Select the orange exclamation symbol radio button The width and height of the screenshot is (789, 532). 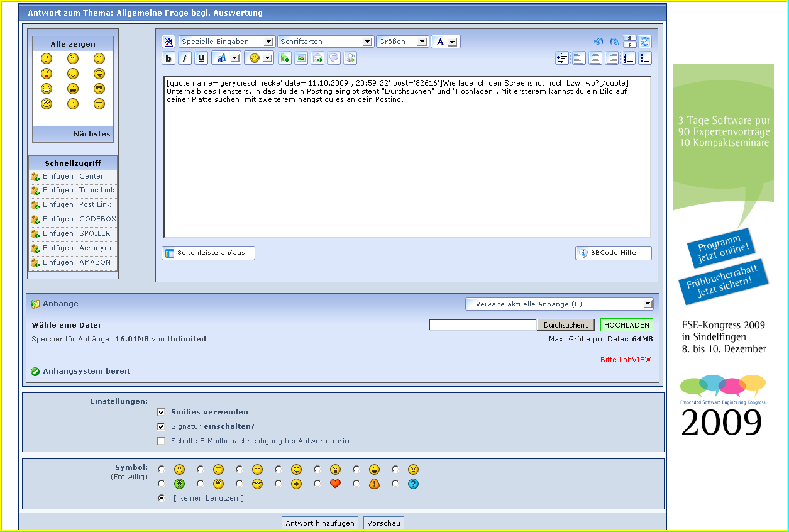point(357,484)
